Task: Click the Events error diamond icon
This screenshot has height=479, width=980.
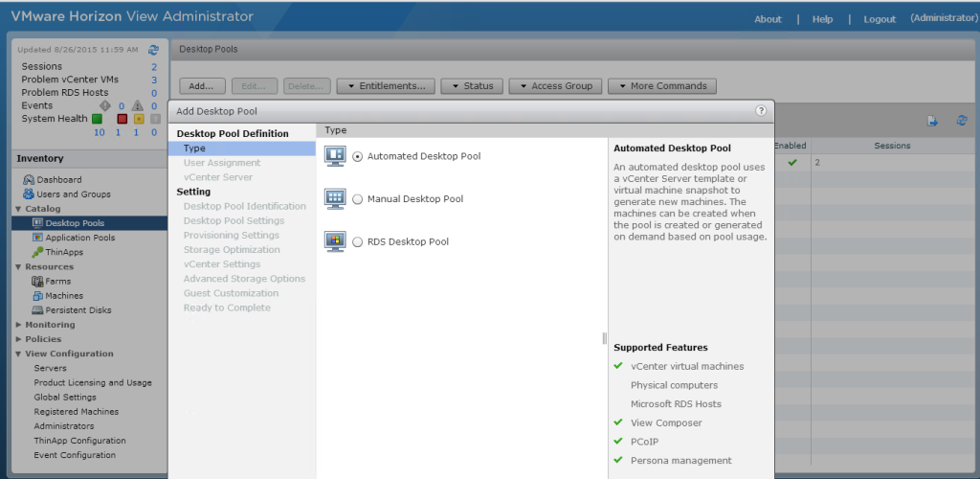Action: click(x=105, y=105)
